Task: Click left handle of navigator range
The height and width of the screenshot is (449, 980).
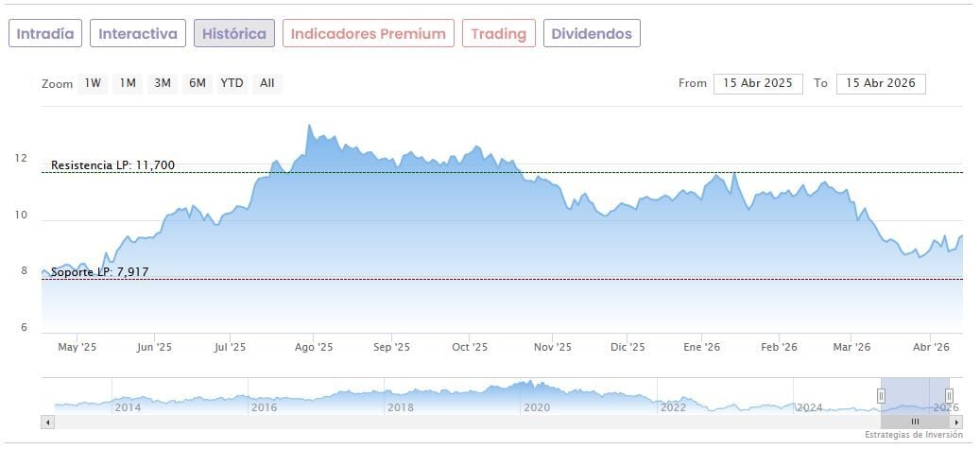Action: tap(882, 395)
